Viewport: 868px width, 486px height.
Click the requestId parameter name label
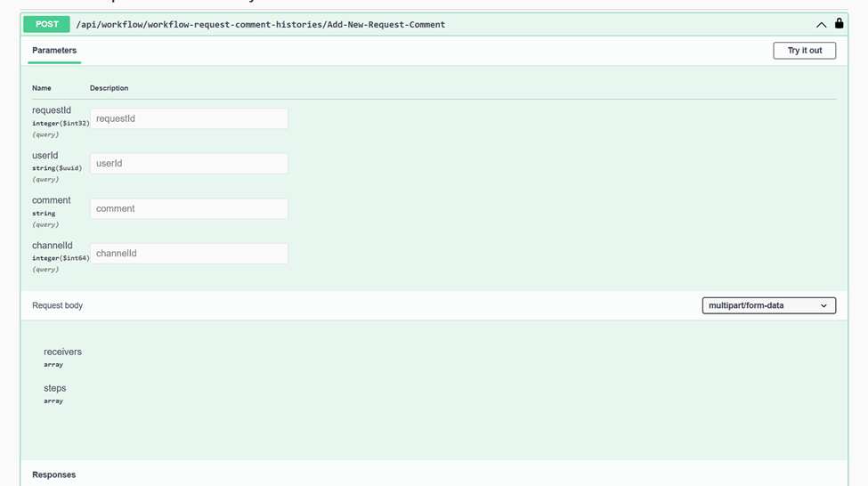(x=52, y=110)
